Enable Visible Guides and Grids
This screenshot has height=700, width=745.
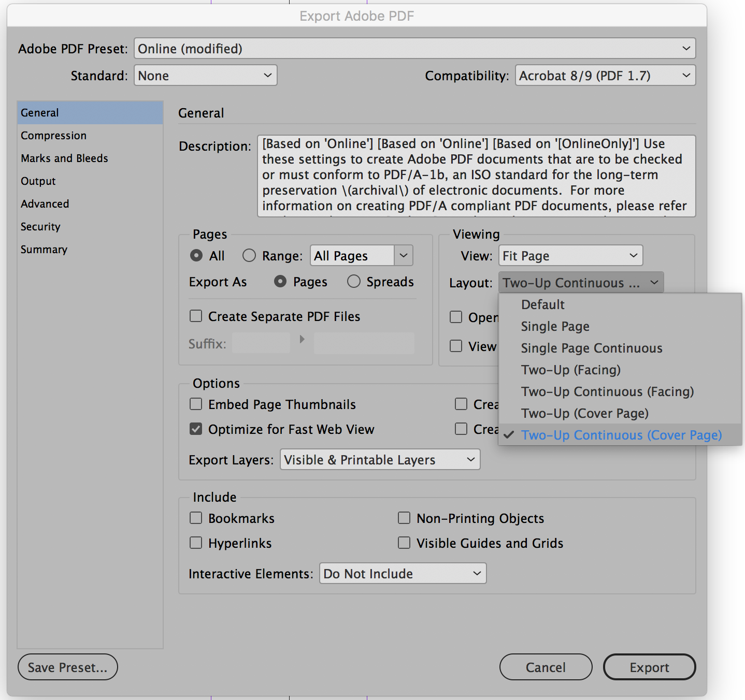pyautogui.click(x=404, y=543)
